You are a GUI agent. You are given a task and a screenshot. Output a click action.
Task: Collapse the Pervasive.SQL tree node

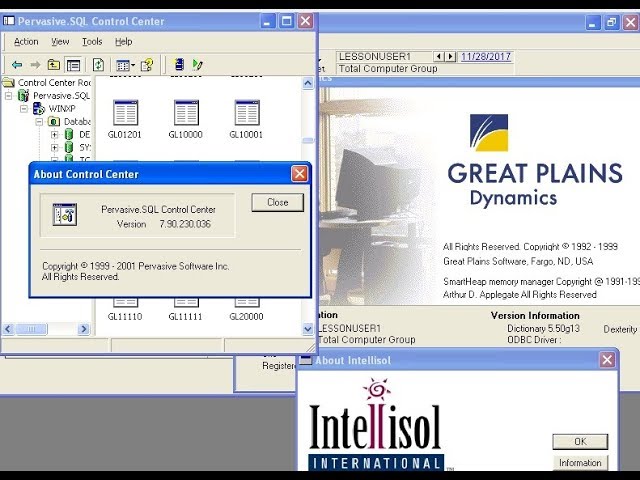9,96
